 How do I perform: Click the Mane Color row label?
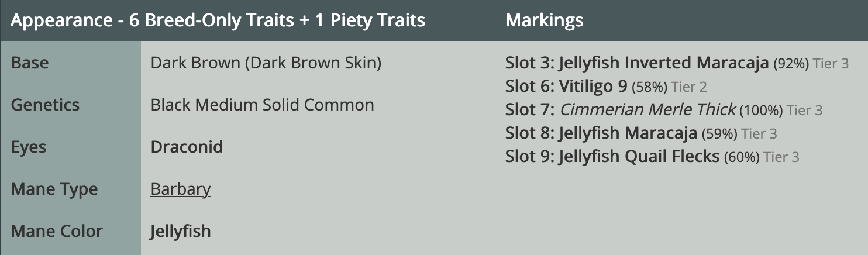tap(57, 231)
